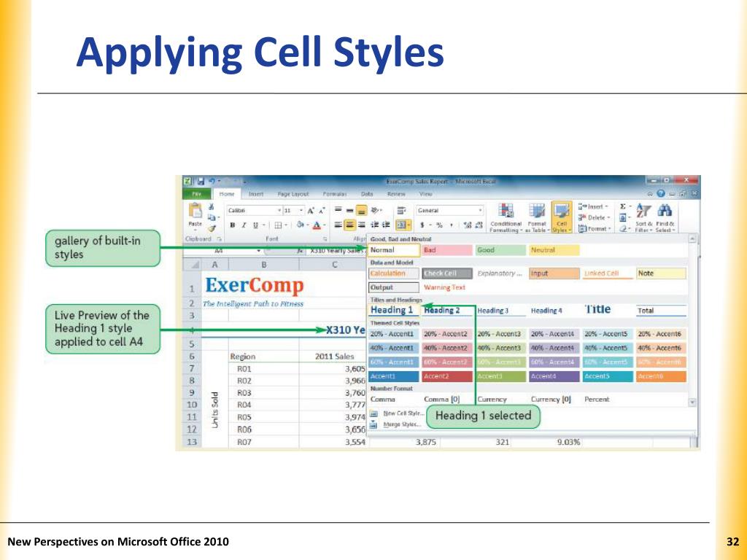Click the Paste clipboard icon

[x=196, y=211]
